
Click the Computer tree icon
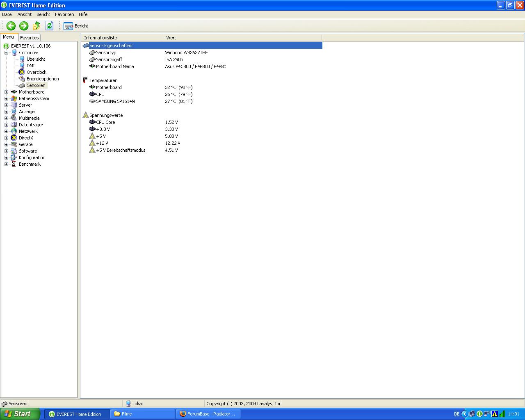click(14, 52)
